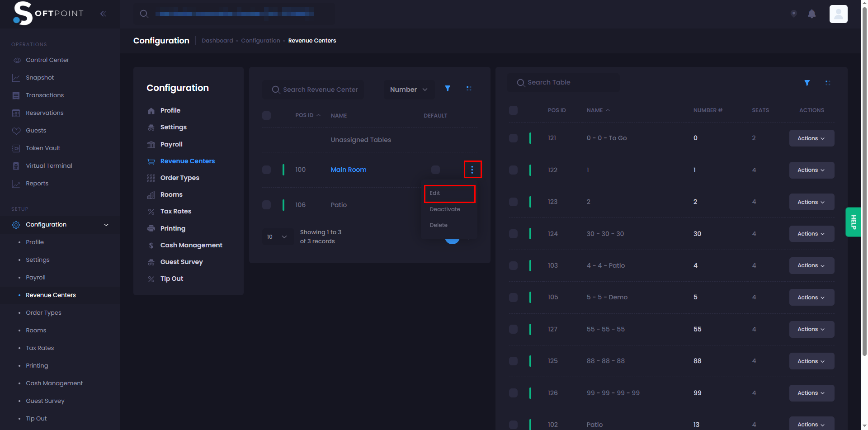
Task: Click the green HELP button
Action: coord(853,222)
